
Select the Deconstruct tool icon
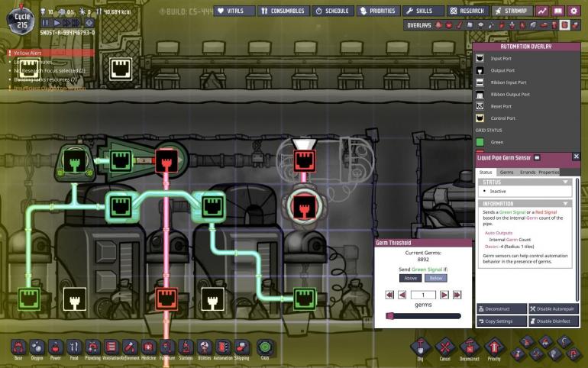pyautogui.click(x=470, y=347)
